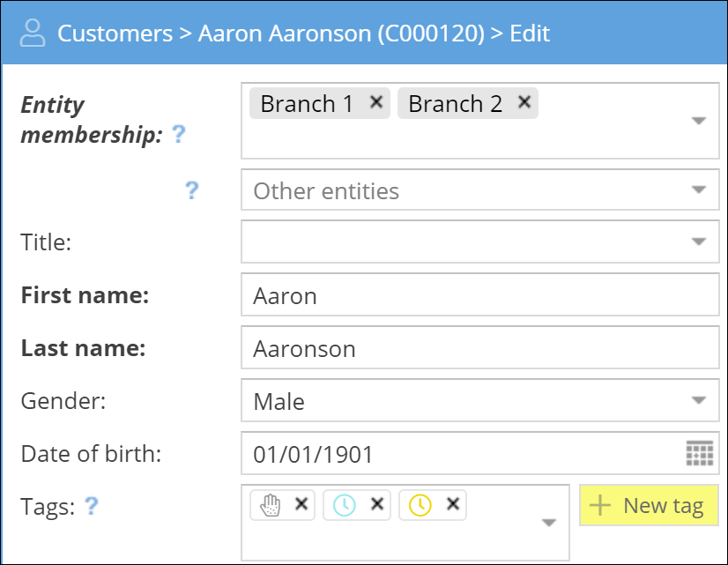Click the help icon beside Tags label

(91, 505)
